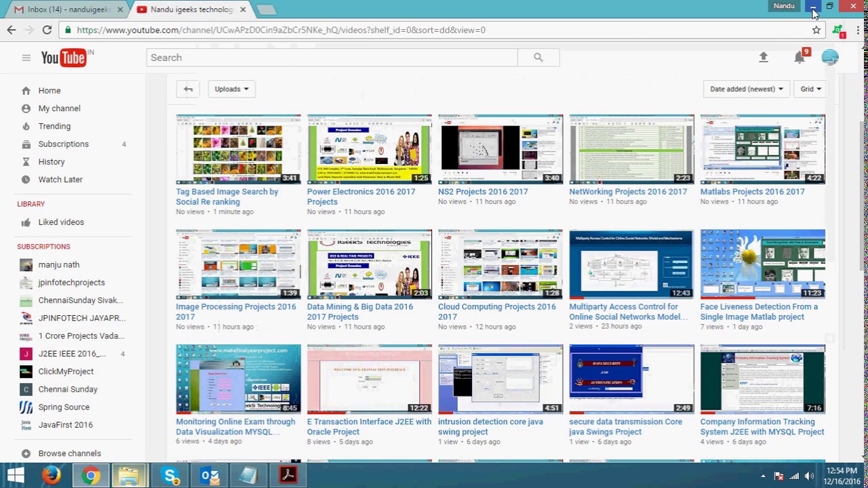Open the video upload arrow icon
868x488 pixels.
click(764, 58)
